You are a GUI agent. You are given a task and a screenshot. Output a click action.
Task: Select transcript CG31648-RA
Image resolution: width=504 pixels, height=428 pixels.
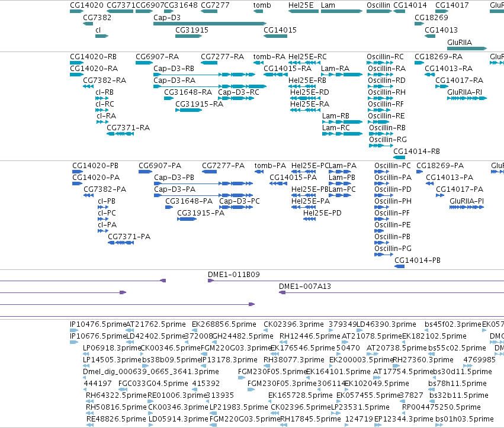(169, 98)
